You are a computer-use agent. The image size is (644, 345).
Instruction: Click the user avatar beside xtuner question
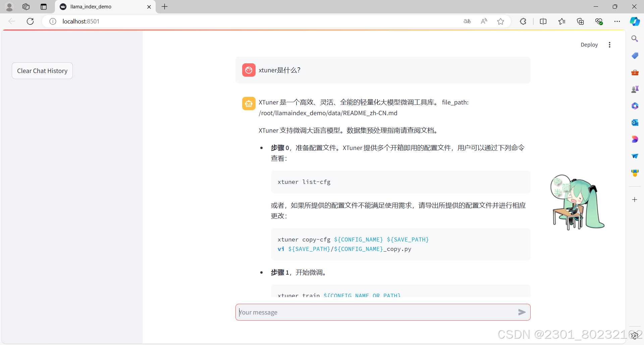pos(249,70)
